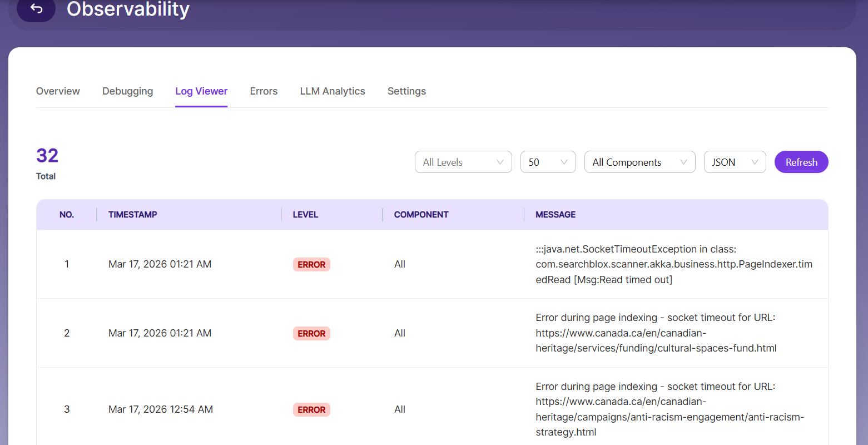Select the Log Viewer tab
The height and width of the screenshot is (445, 868).
(x=201, y=91)
